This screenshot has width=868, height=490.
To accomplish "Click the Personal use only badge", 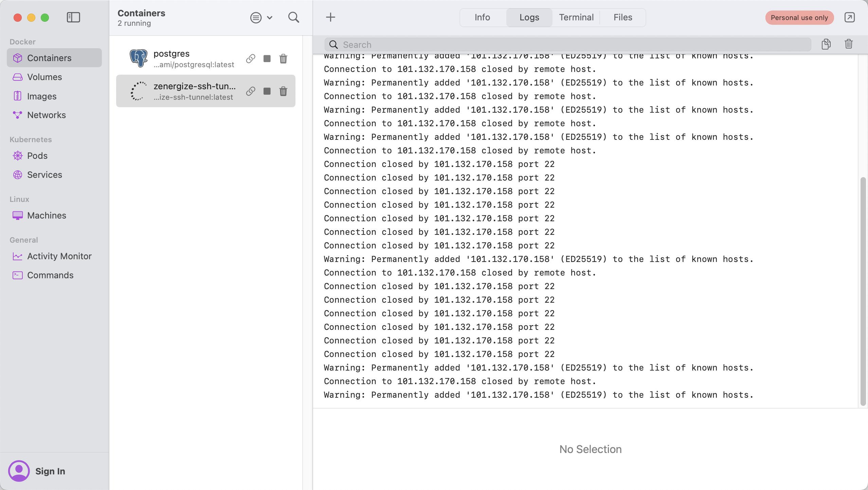I will (799, 18).
